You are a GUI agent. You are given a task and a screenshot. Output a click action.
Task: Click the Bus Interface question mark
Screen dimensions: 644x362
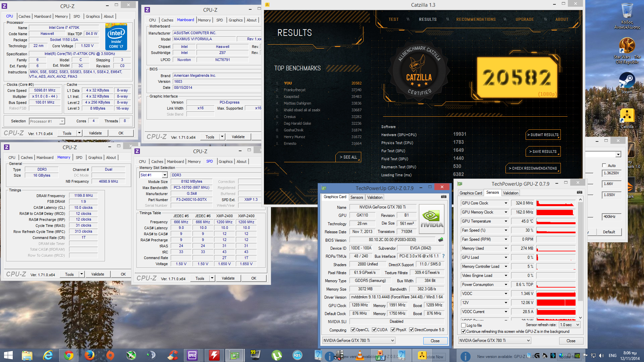coord(443,256)
